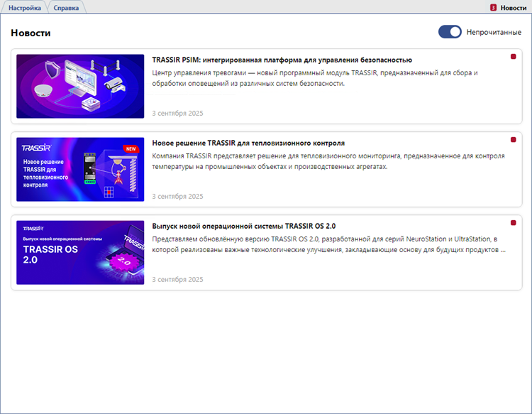Open the Настройка tab

coord(25,7)
